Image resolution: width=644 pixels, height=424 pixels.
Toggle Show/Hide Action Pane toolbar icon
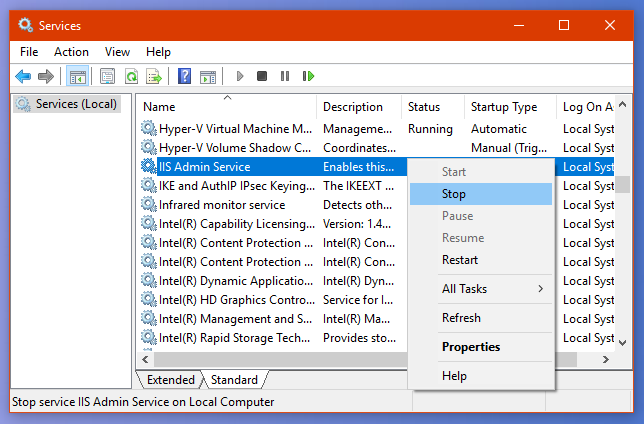[208, 76]
